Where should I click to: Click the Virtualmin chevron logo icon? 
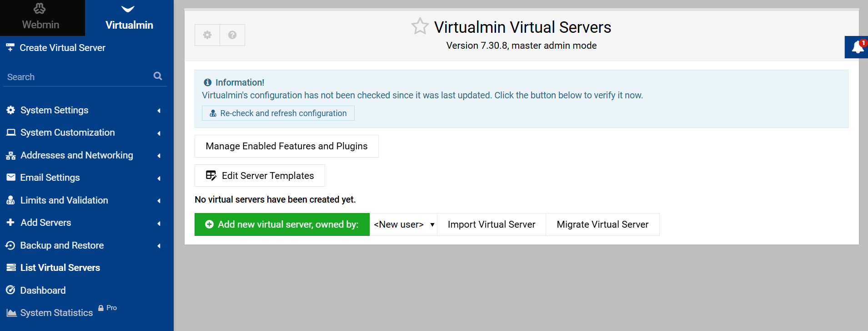128,9
